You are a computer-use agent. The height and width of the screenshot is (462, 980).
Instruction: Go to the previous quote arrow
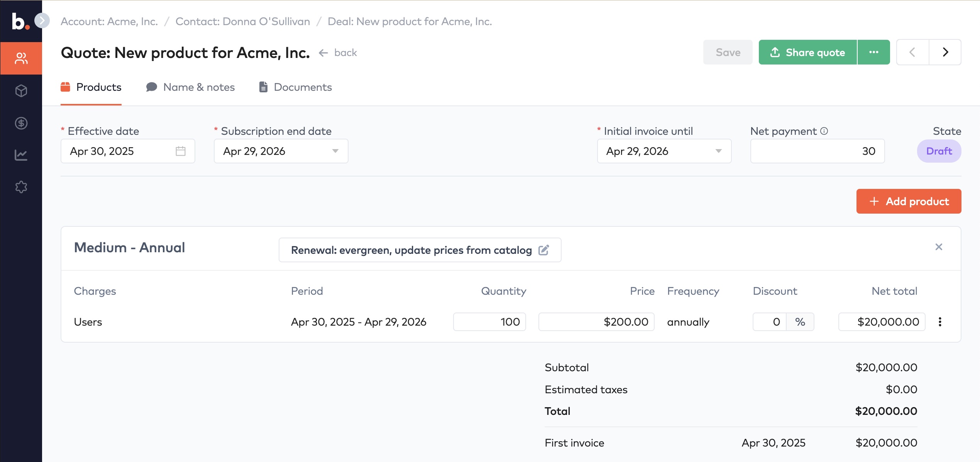912,52
